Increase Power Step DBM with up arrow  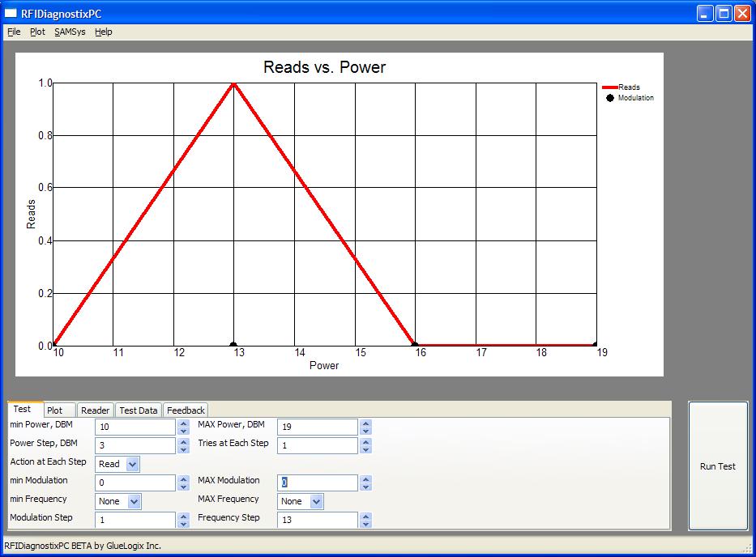click(x=183, y=442)
